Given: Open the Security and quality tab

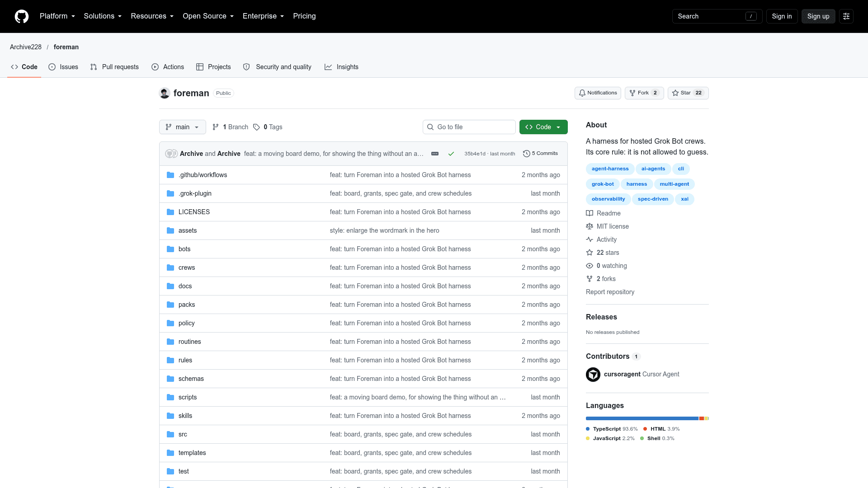Looking at the screenshot, I should pyautogui.click(x=277, y=67).
